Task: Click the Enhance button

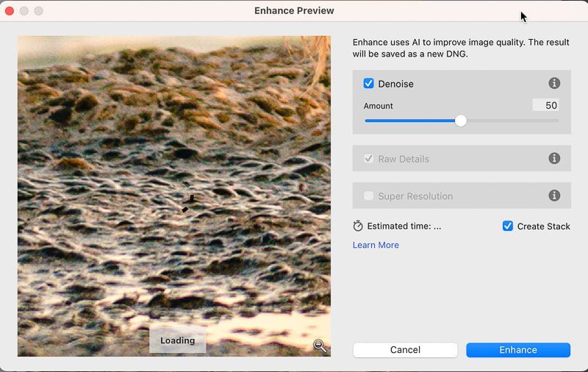Action: click(x=518, y=350)
